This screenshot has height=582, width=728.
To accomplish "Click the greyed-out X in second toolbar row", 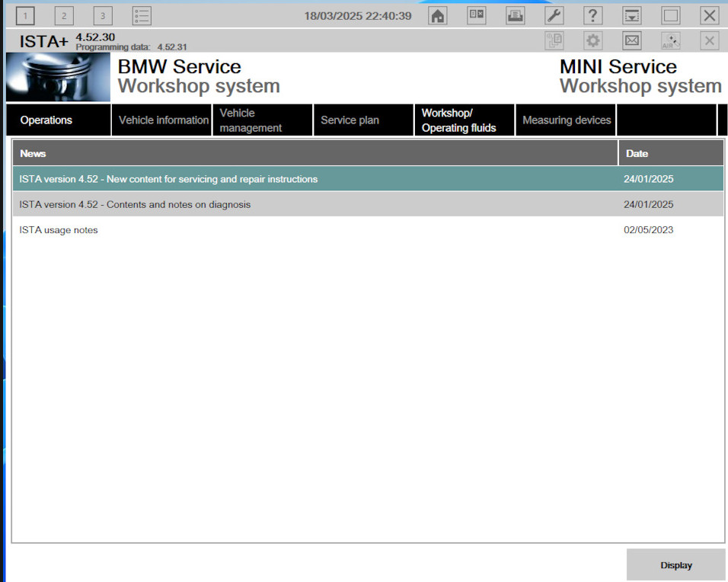I will 710,41.
